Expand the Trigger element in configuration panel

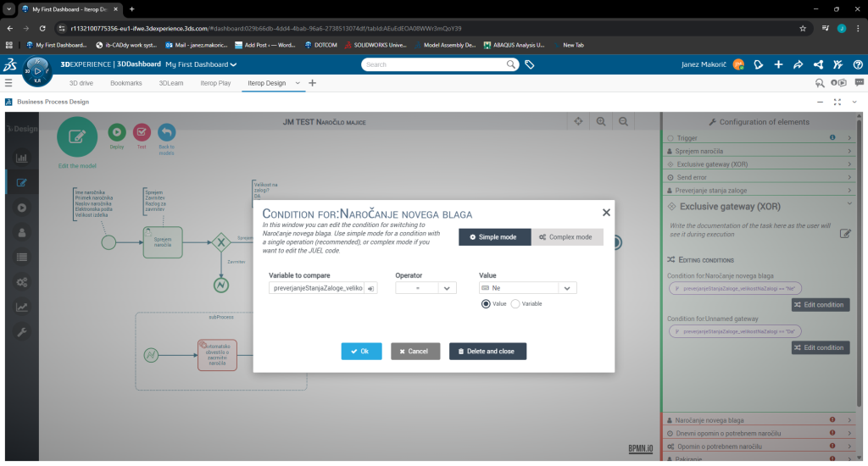pos(849,137)
